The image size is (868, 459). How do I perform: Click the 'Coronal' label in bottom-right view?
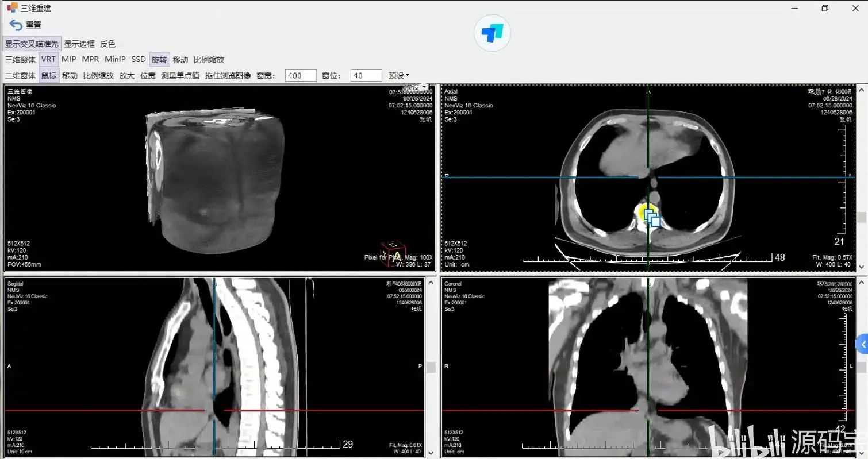coord(453,284)
